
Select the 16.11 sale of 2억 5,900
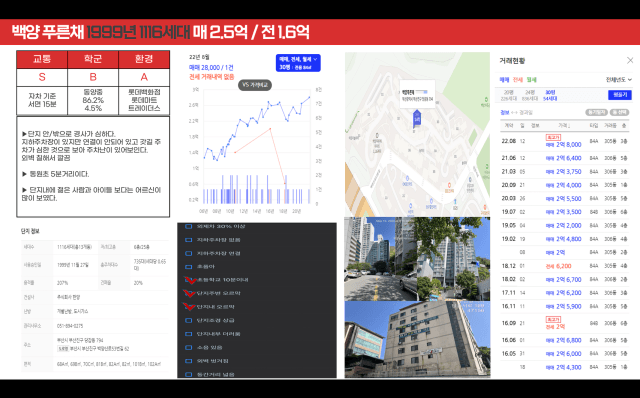pos(564,306)
